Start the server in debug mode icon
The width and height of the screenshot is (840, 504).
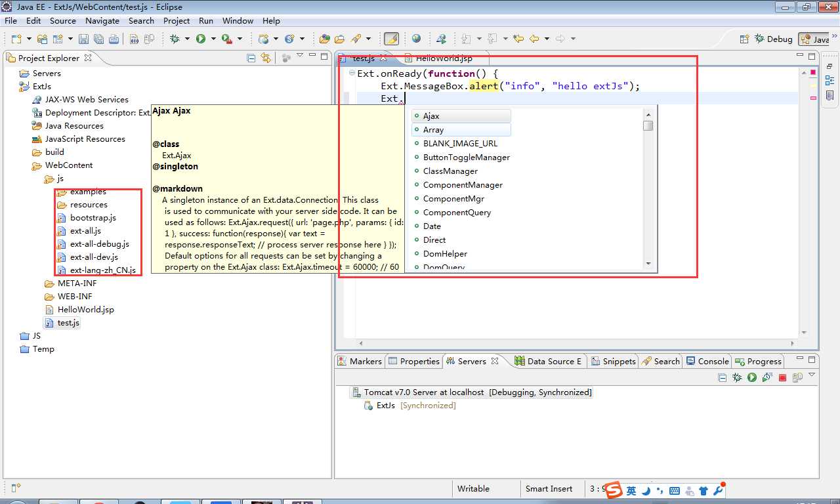pyautogui.click(x=737, y=377)
